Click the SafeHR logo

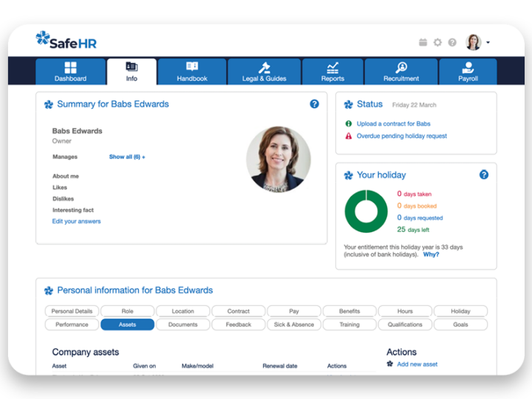click(x=68, y=41)
